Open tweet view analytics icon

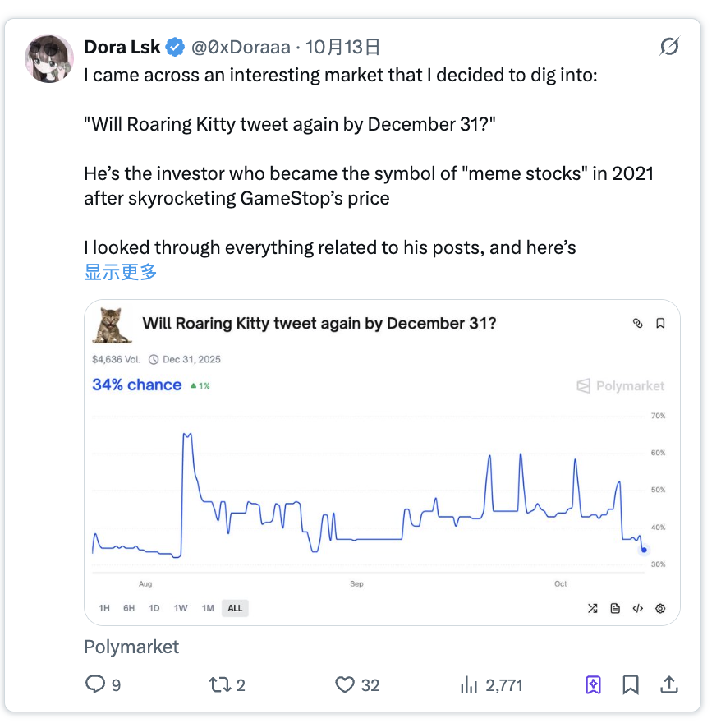click(469, 684)
